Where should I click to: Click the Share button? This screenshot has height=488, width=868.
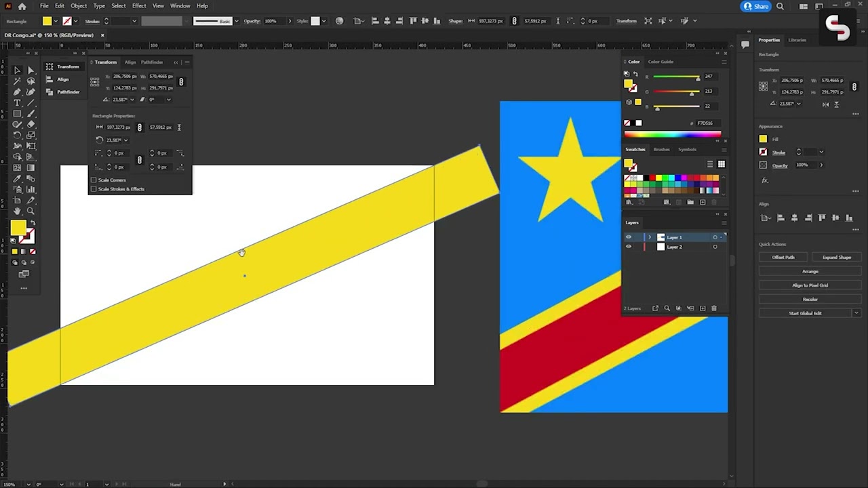[x=756, y=6]
